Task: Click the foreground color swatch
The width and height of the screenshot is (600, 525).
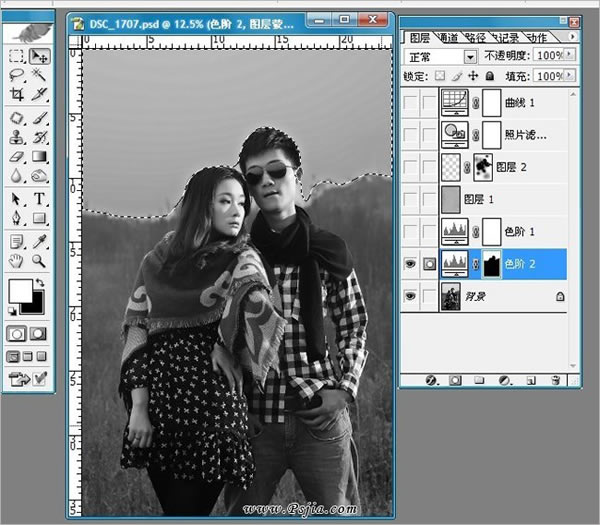Action: tap(21, 291)
